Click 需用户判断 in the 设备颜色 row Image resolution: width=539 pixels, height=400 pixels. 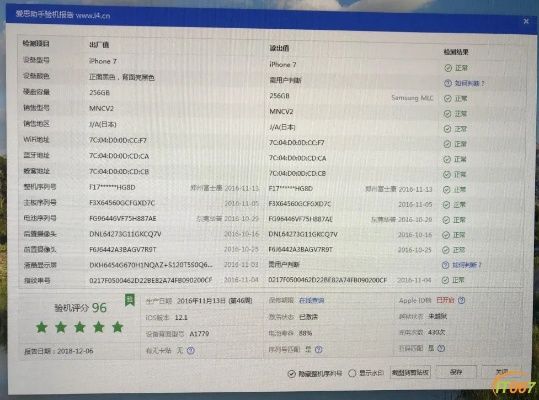285,80
